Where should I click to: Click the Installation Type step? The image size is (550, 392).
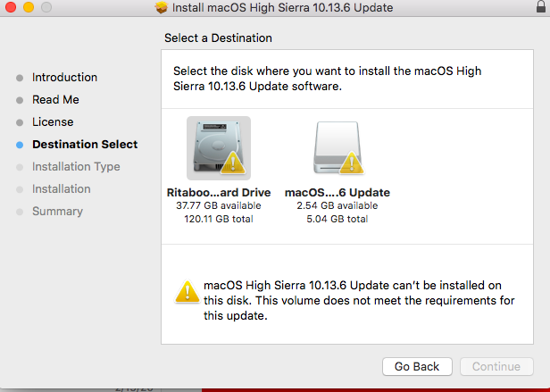[76, 167]
